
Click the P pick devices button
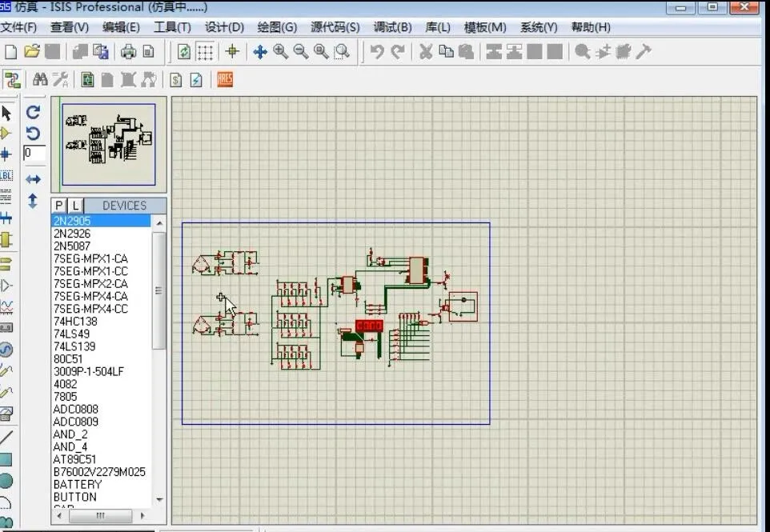[59, 206]
